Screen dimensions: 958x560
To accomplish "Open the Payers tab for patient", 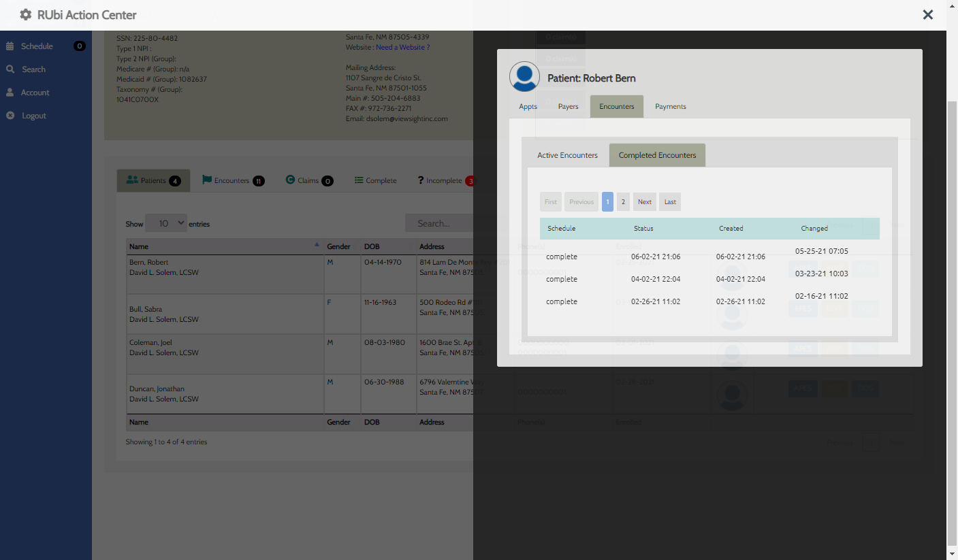I will (x=568, y=107).
